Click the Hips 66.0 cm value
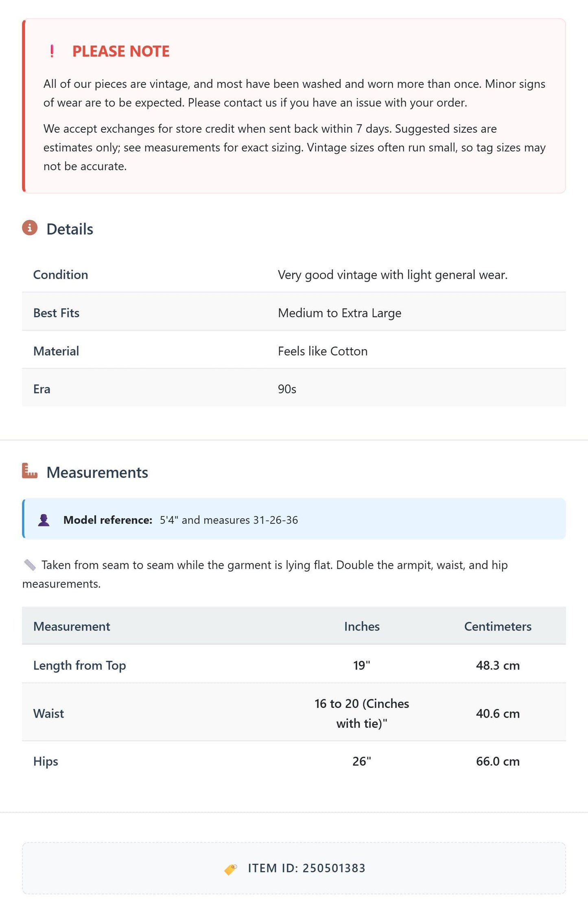This screenshot has height=913, width=588. click(498, 761)
